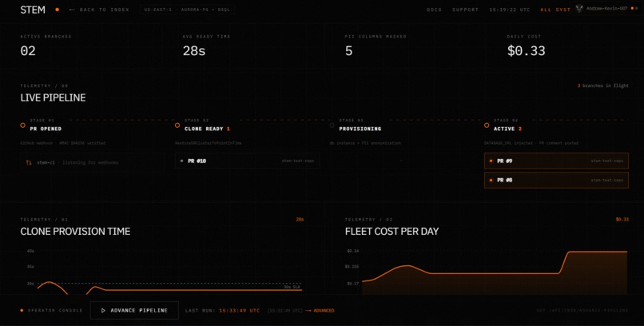Open the Docs link
This screenshot has height=326, width=644.
[434, 10]
